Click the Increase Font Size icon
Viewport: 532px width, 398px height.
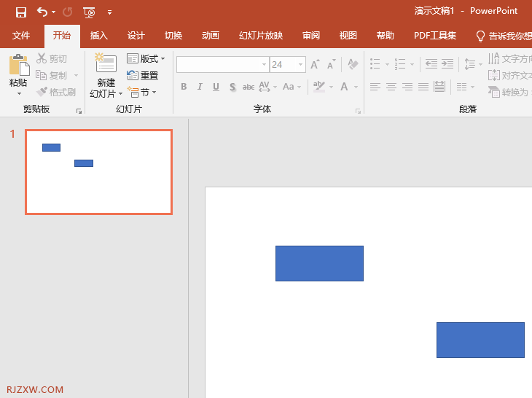[316, 64]
